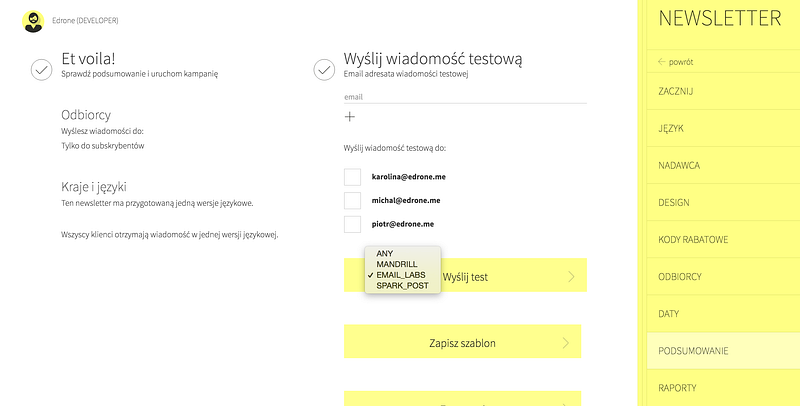Click the Zapisz szablon button
Viewport: 800px width, 406px height.
click(462, 342)
